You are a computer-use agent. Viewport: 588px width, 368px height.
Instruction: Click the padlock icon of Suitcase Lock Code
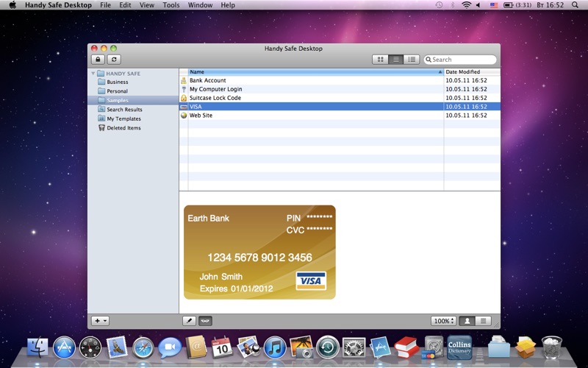pyautogui.click(x=184, y=98)
